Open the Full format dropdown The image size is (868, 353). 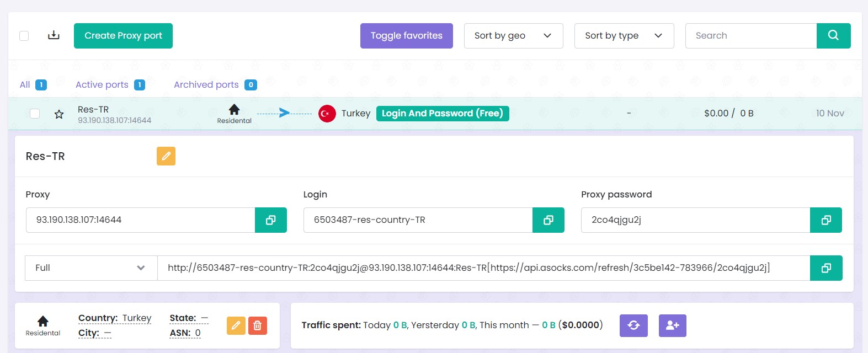[x=90, y=268]
